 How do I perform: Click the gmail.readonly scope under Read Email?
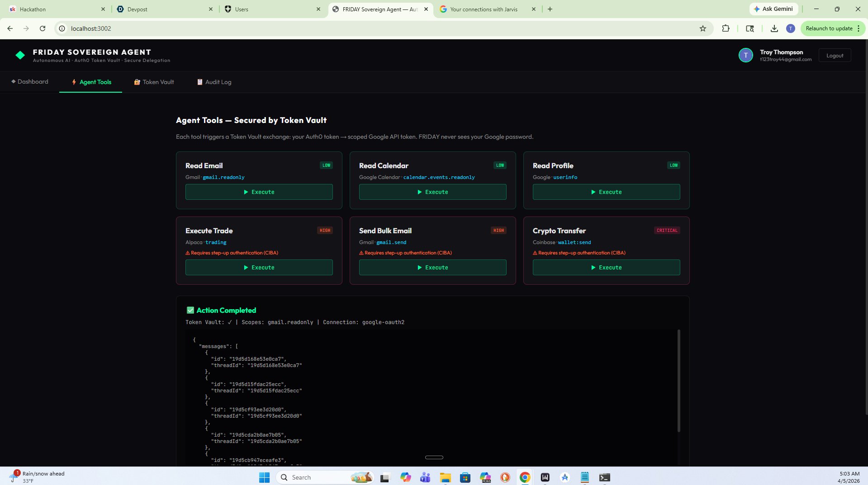click(x=223, y=177)
